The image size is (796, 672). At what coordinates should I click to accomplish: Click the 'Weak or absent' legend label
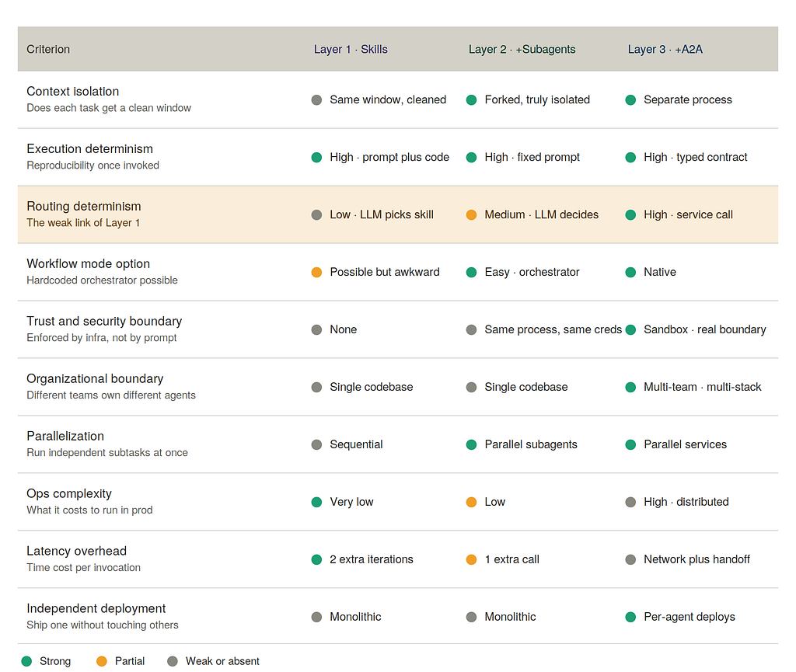(222, 661)
